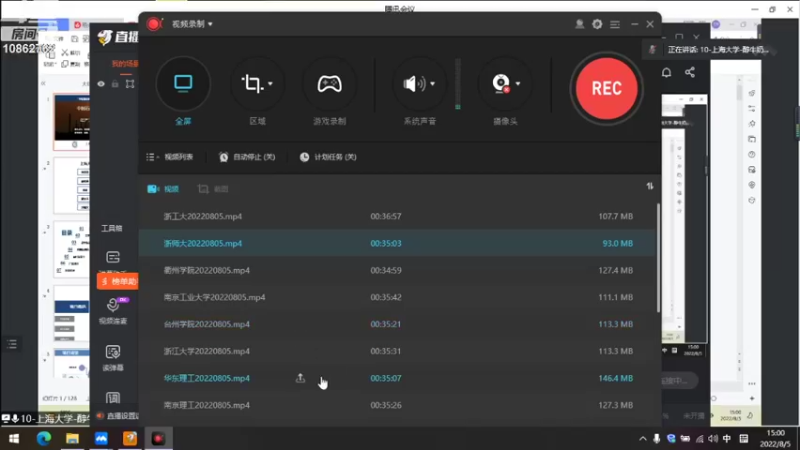The image size is (800, 450).
Task: Click the orange 榜单助手 button in live app
Action: click(x=118, y=281)
